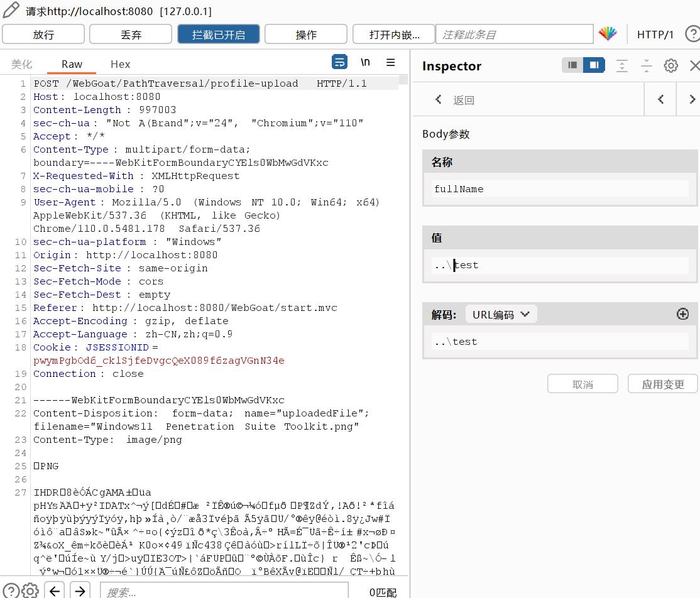This screenshot has height=598, width=700.
Task: Click the 打开内嵌 browser button
Action: (394, 35)
